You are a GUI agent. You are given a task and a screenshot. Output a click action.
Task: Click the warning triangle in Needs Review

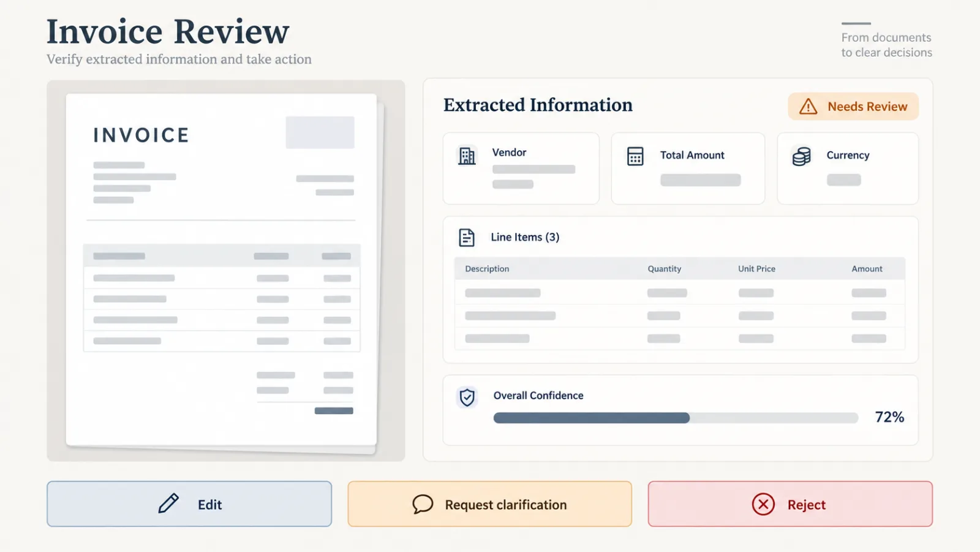coord(808,107)
